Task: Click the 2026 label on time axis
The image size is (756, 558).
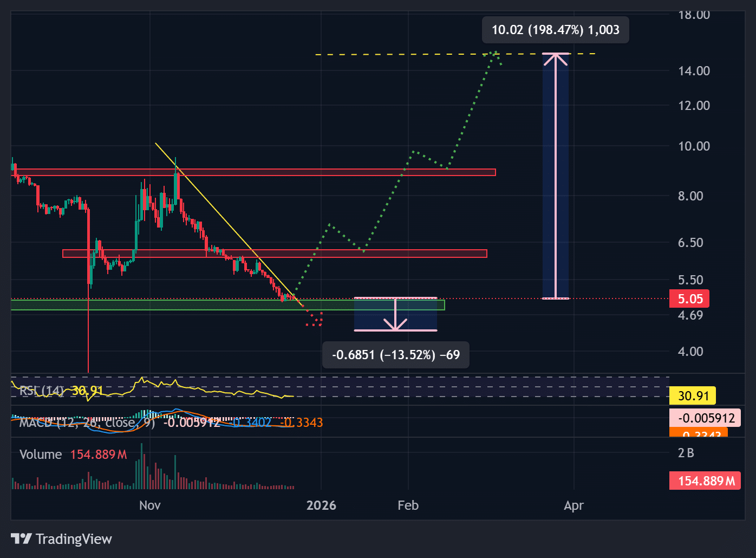Action: point(321,505)
